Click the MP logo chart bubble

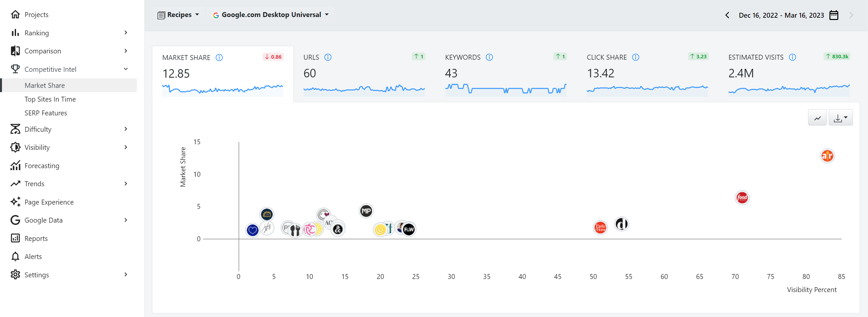[x=366, y=211]
